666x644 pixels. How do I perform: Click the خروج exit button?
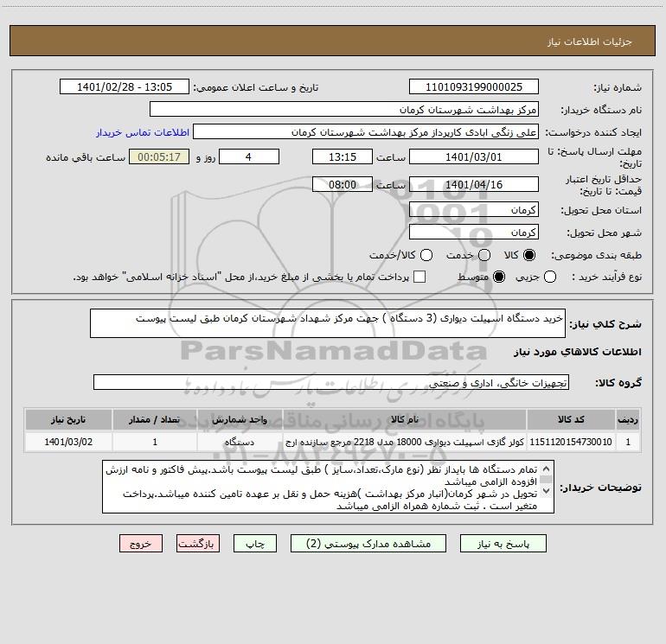click(x=141, y=544)
